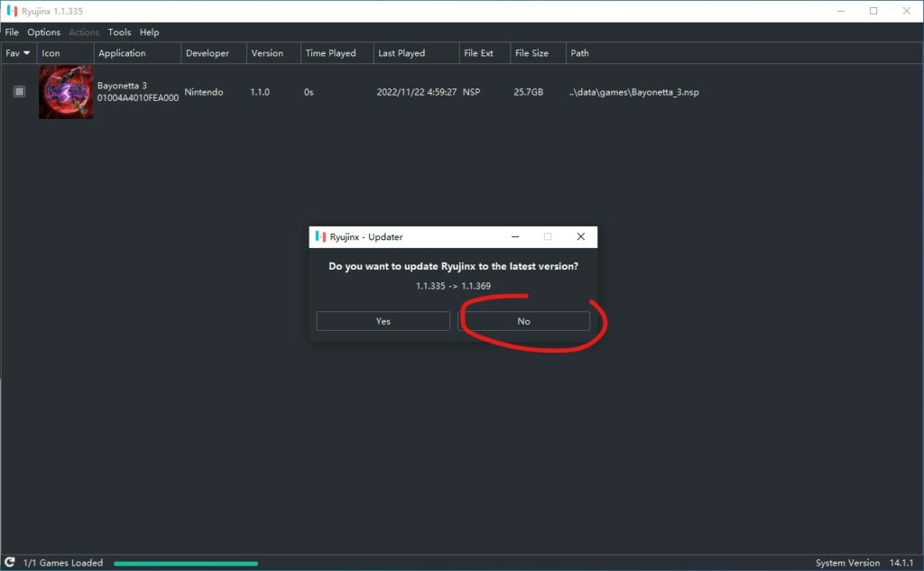Click the update question text in dialog

(x=453, y=266)
